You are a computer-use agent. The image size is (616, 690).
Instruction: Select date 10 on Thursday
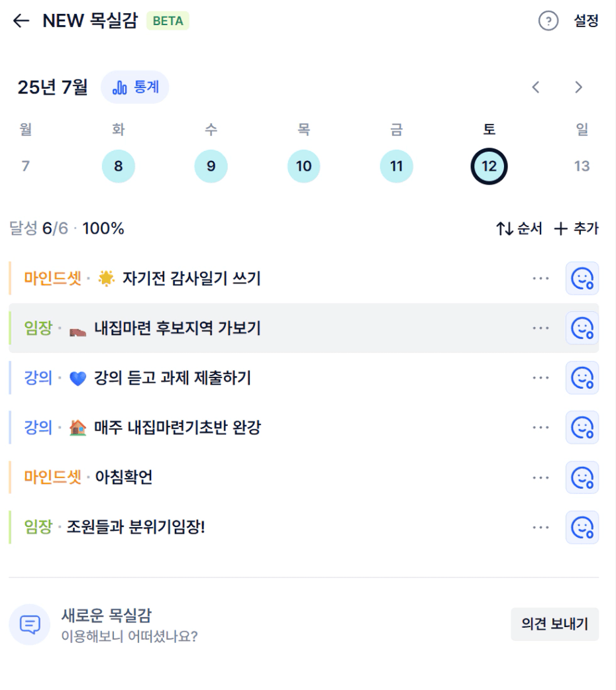click(303, 166)
